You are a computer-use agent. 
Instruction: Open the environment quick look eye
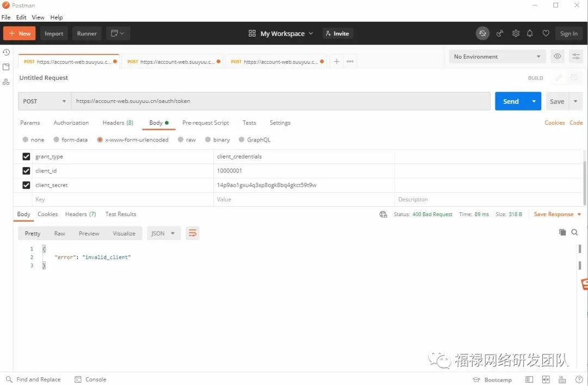click(x=558, y=56)
